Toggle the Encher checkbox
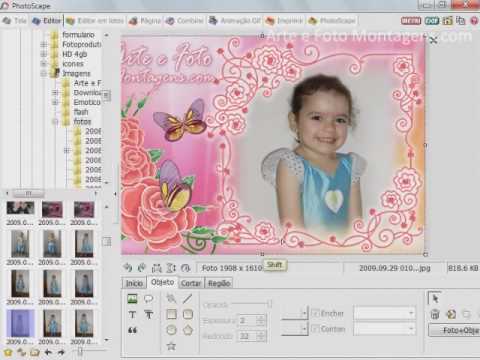The height and width of the screenshot is (360, 480). pos(315,313)
